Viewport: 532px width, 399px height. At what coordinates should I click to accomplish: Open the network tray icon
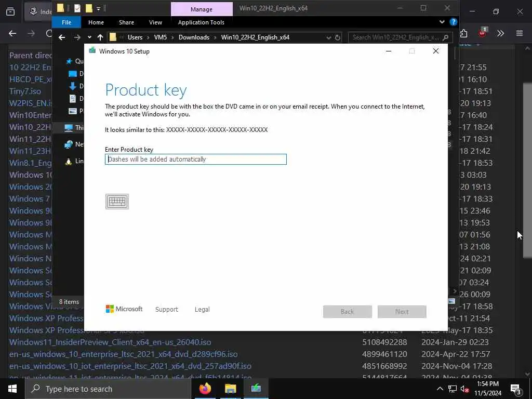tap(453, 389)
